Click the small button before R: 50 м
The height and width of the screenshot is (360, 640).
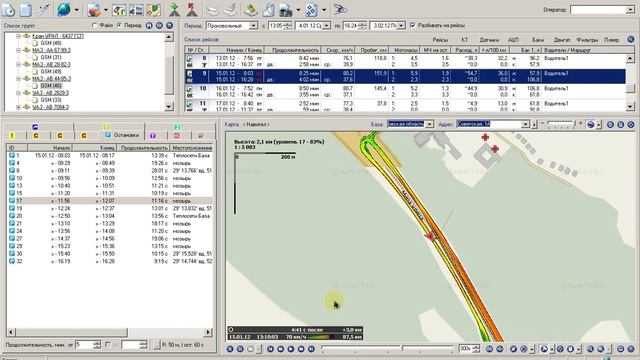(x=157, y=345)
